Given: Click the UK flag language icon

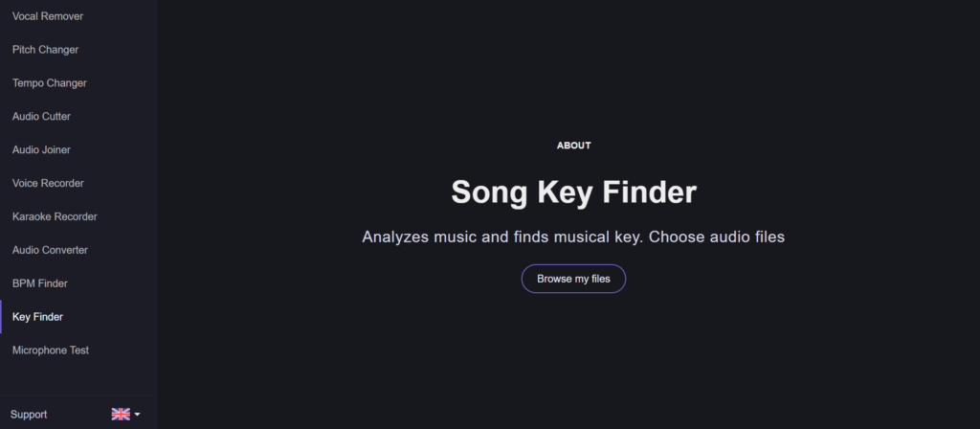Looking at the screenshot, I should pyautogui.click(x=121, y=414).
